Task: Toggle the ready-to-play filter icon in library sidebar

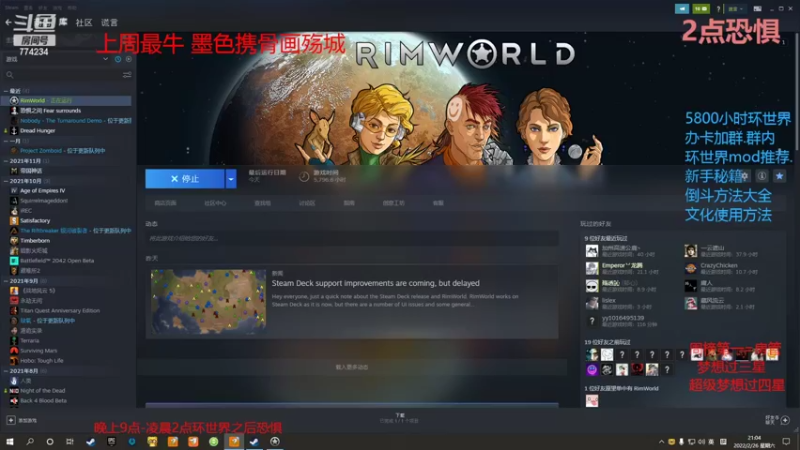Action: 129,59
